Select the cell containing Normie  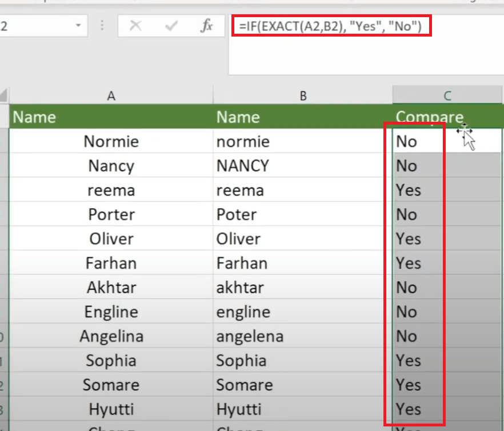click(111, 141)
